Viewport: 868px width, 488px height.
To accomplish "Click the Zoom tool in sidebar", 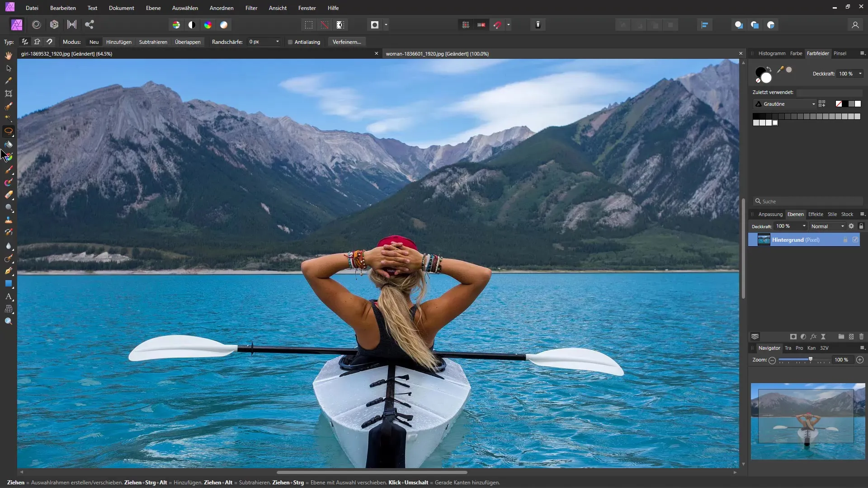I will [8, 322].
